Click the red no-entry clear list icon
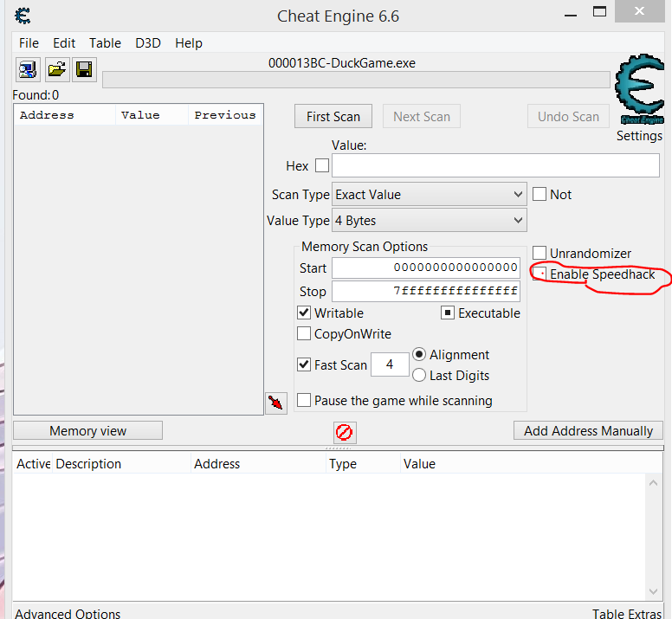Image resolution: width=672 pixels, height=619 pixels. coord(345,432)
